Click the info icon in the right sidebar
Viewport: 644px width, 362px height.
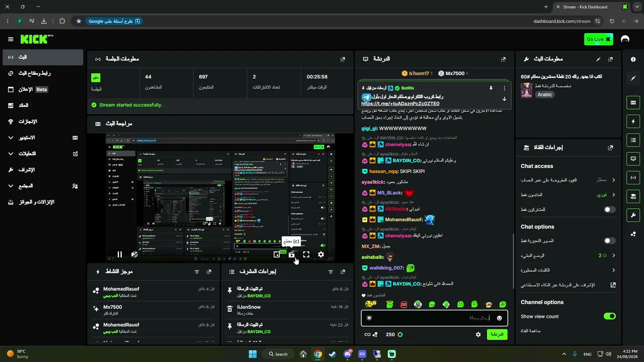pos(633,59)
